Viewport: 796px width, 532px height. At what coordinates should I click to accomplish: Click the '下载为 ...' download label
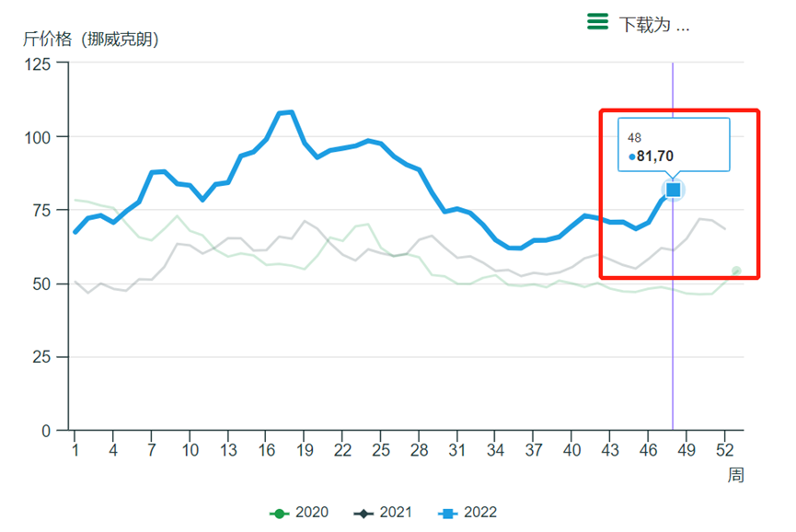(x=654, y=24)
